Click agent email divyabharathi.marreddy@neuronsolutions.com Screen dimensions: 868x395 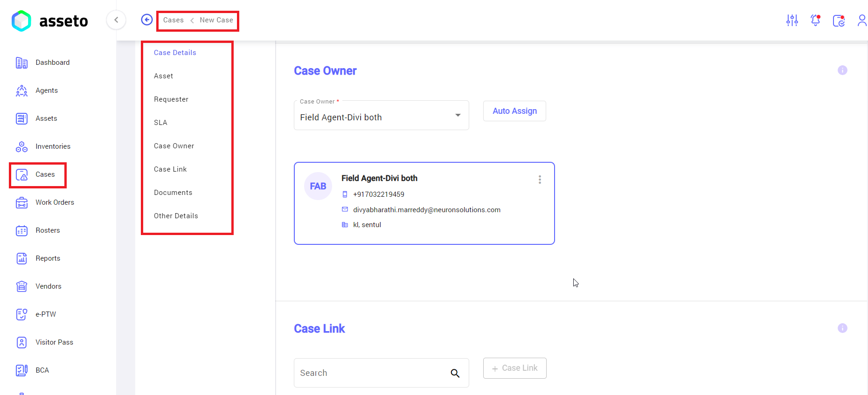coord(427,210)
